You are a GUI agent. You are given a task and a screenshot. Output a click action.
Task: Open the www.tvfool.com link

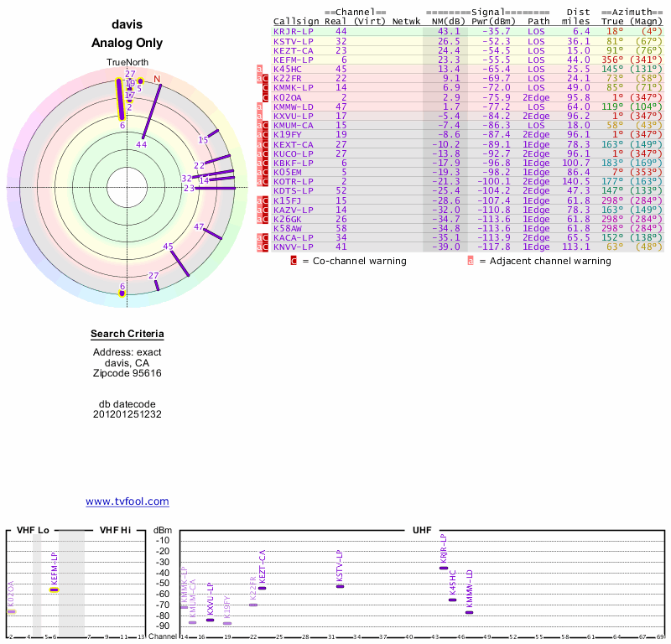click(x=127, y=501)
